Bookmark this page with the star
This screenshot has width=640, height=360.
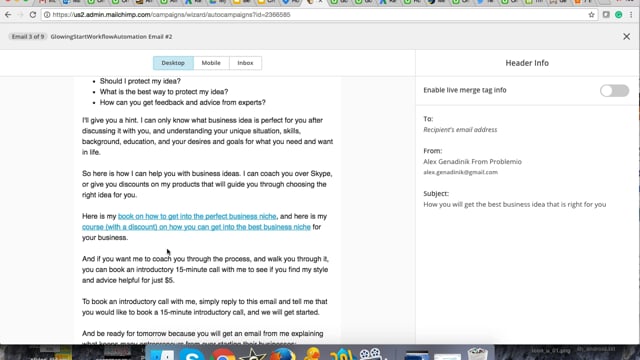(x=591, y=15)
